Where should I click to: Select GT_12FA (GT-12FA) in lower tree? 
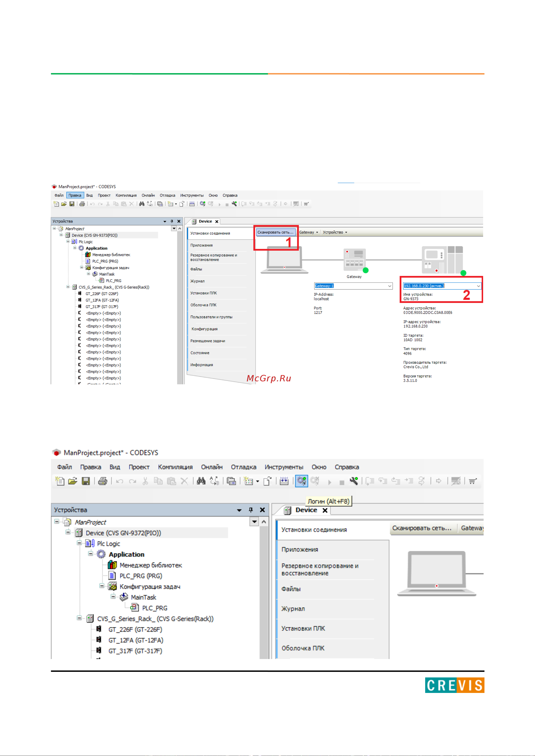click(x=136, y=640)
